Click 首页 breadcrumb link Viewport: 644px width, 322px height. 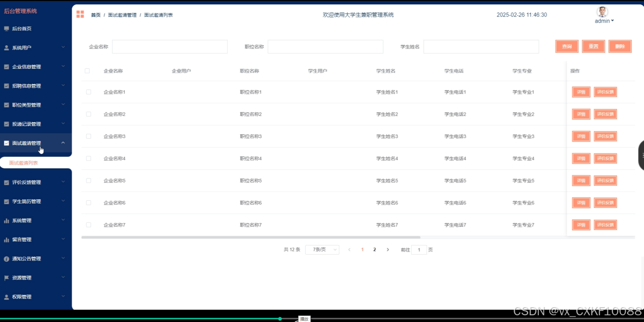coord(96,15)
